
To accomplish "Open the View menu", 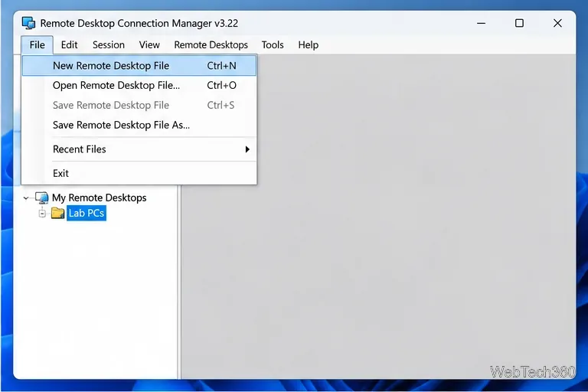I will point(149,45).
